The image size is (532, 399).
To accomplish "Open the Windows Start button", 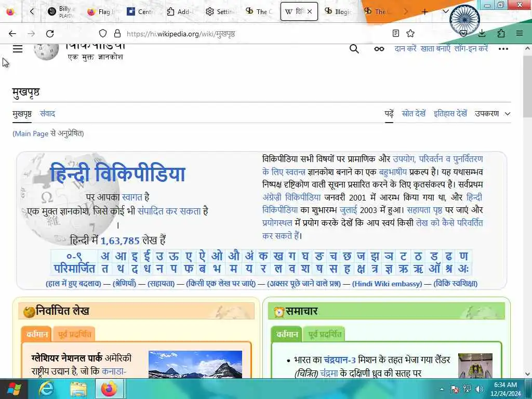I will (x=14, y=389).
